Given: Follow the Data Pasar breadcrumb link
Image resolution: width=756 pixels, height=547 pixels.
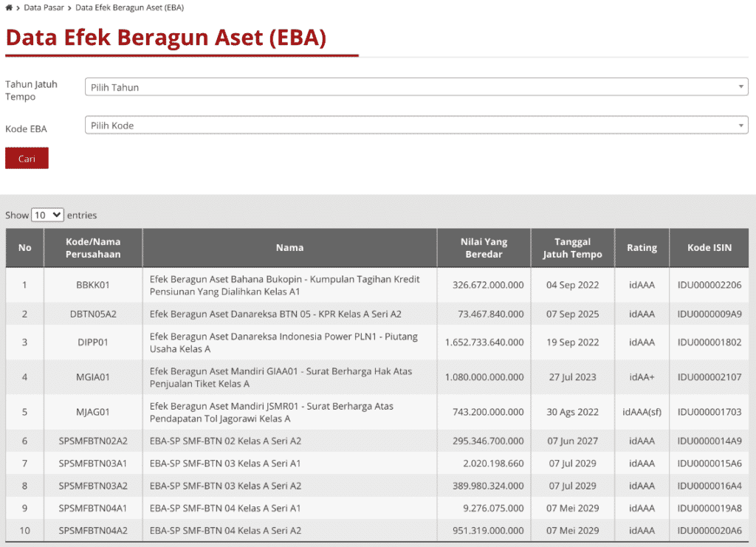Looking at the screenshot, I should coord(44,7).
